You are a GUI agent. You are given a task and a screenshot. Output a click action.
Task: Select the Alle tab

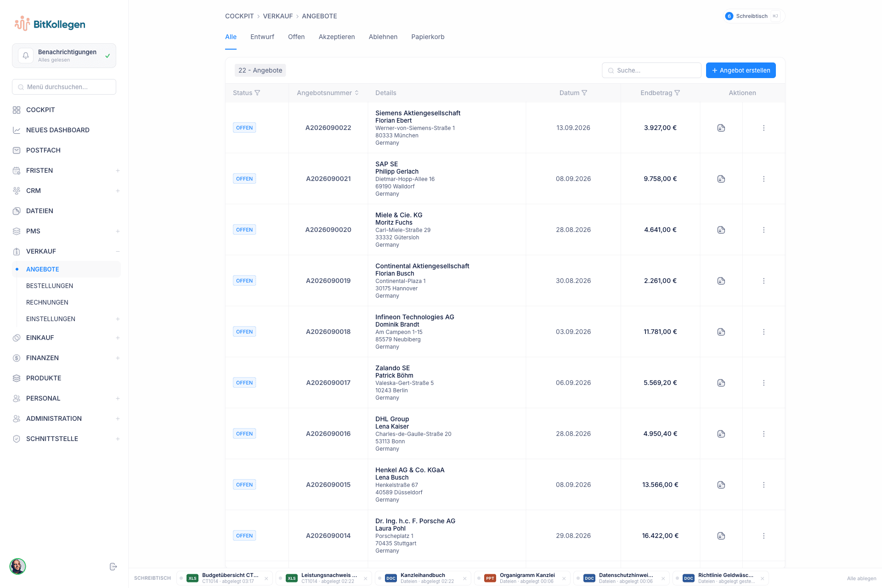[231, 37]
